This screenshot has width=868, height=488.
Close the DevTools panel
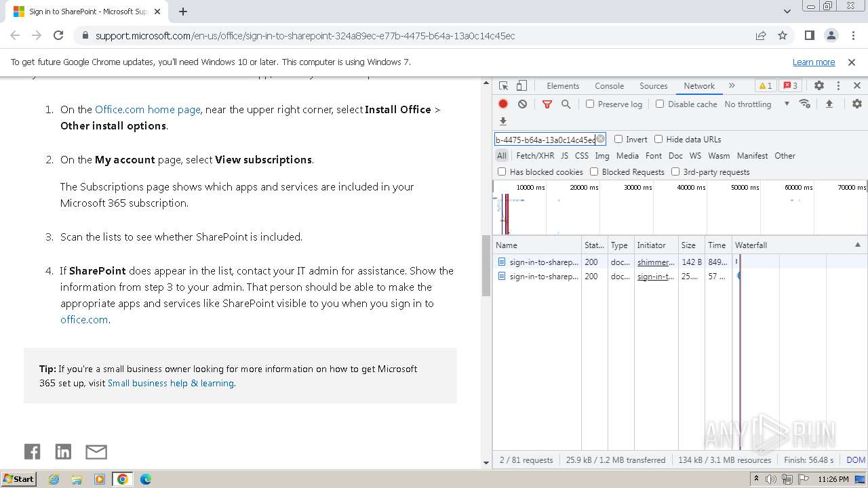click(857, 86)
